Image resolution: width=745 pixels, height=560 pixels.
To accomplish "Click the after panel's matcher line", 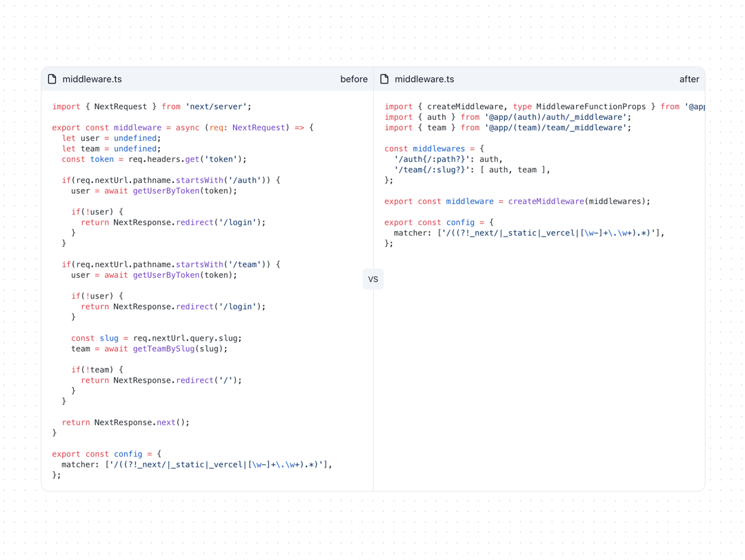I will tap(529, 232).
